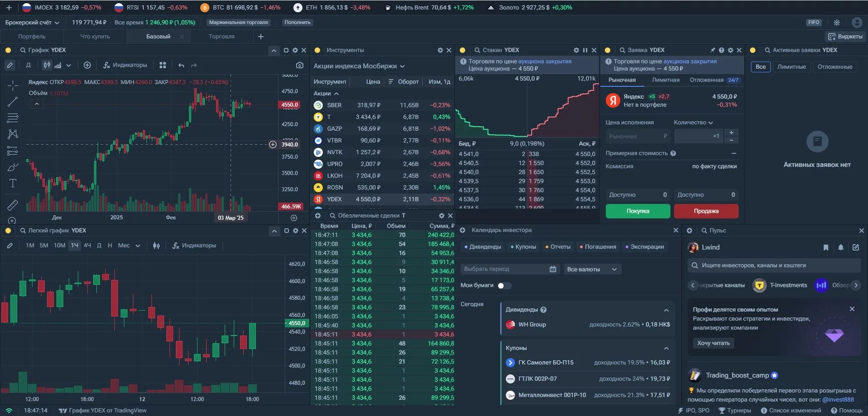Open the user profile menu
868x416 pixels.
pos(857,22)
